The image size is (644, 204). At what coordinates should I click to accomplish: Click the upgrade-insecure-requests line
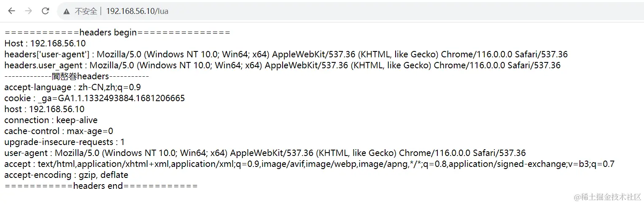click(x=65, y=142)
